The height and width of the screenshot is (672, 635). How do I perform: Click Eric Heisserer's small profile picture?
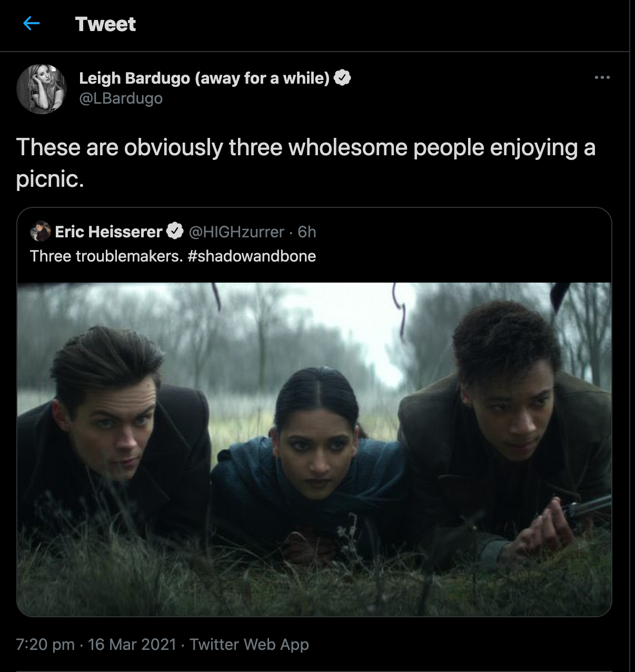click(x=39, y=231)
